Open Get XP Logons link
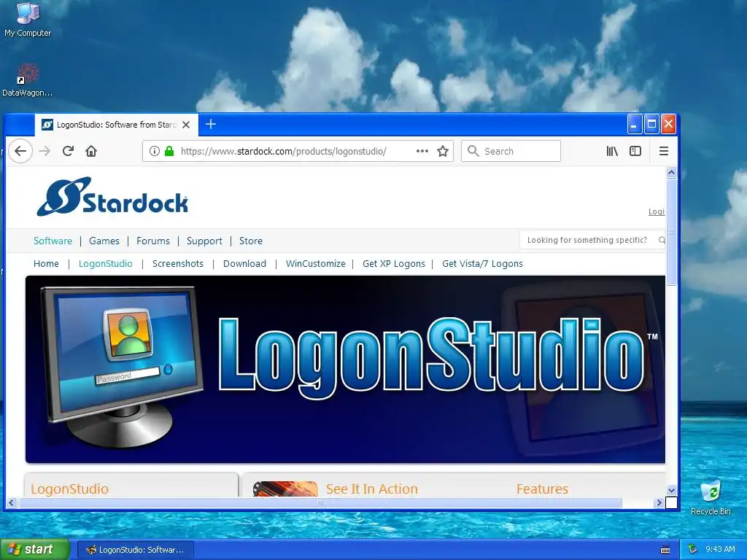 tap(393, 264)
